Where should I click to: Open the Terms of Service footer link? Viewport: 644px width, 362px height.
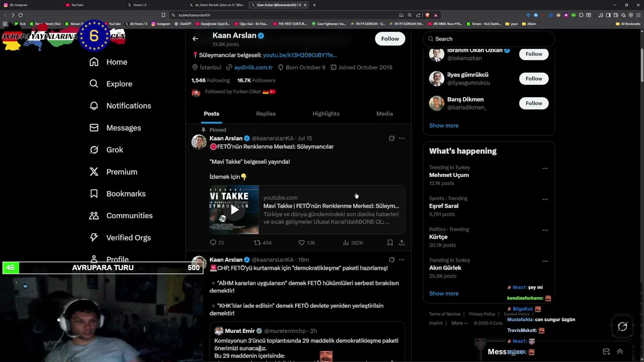[445, 314]
